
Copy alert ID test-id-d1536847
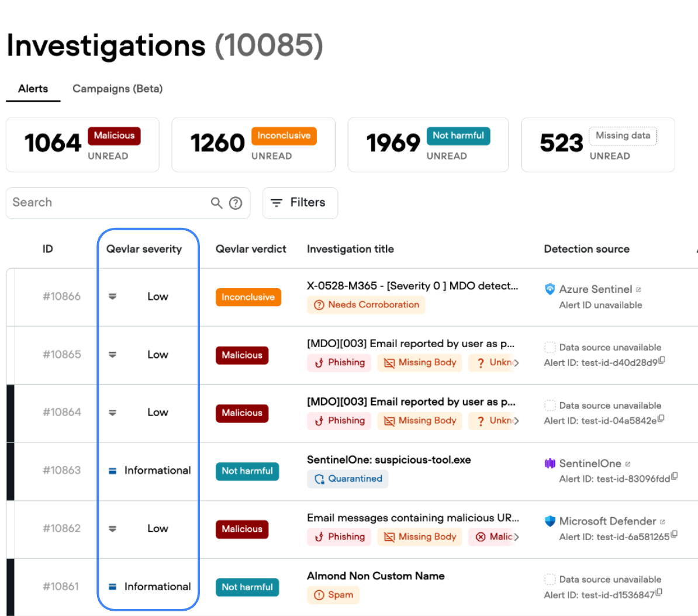point(659,593)
